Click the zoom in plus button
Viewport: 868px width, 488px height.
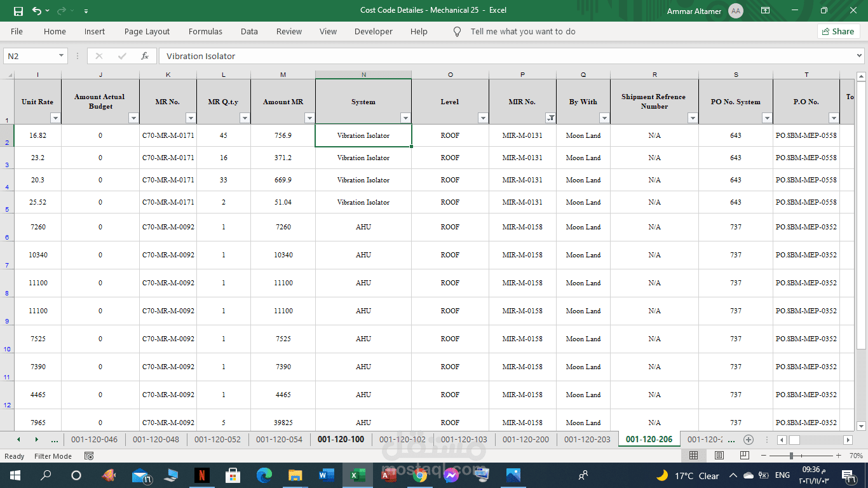pos(839,456)
